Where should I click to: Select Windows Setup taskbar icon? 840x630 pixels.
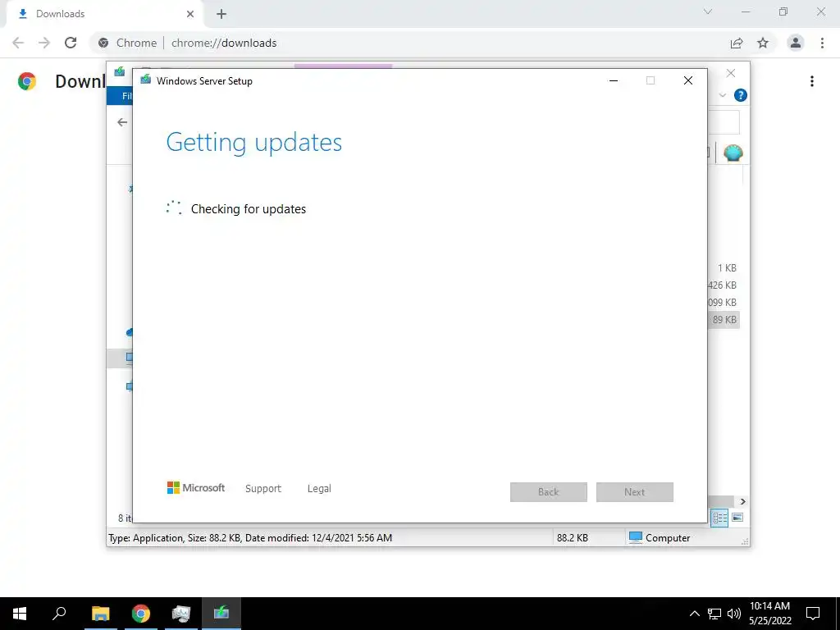(221, 614)
